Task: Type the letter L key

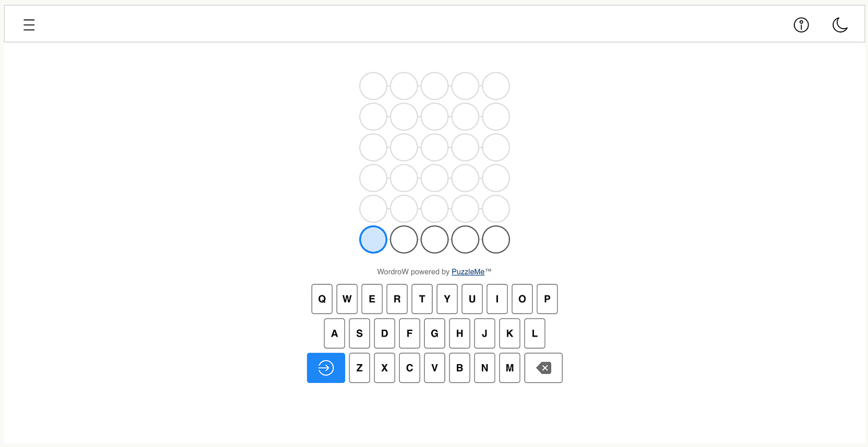Action: 535,333
